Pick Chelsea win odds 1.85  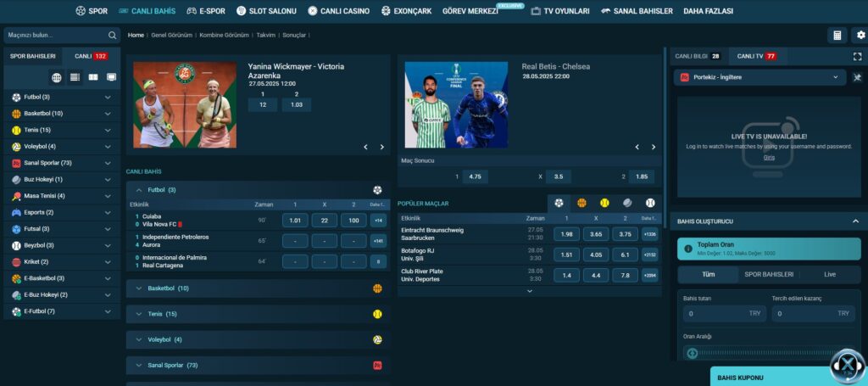pos(642,176)
